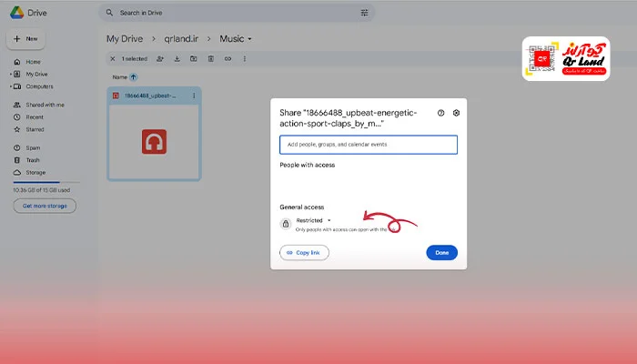Expand the Music folder breadcrumb dropdown
Screen dimensions: 637x364
(x=249, y=39)
